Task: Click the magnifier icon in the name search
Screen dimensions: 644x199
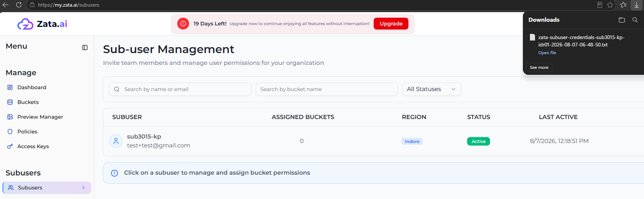Action: point(117,89)
